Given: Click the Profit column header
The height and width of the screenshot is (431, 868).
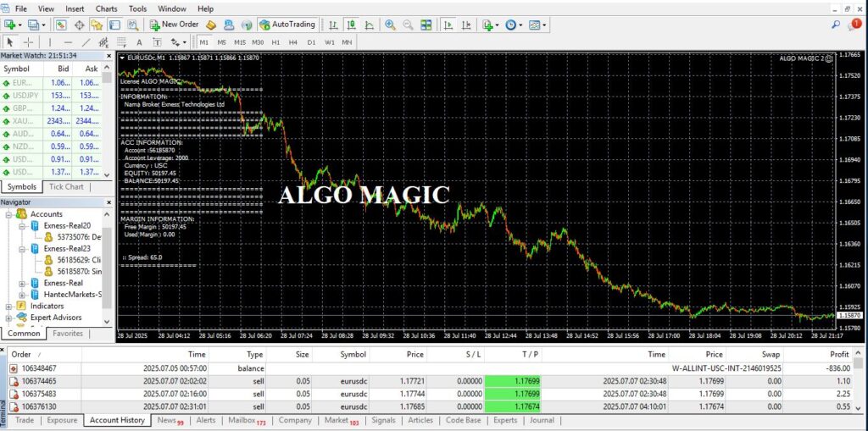Looking at the screenshot, I should click(x=838, y=355).
